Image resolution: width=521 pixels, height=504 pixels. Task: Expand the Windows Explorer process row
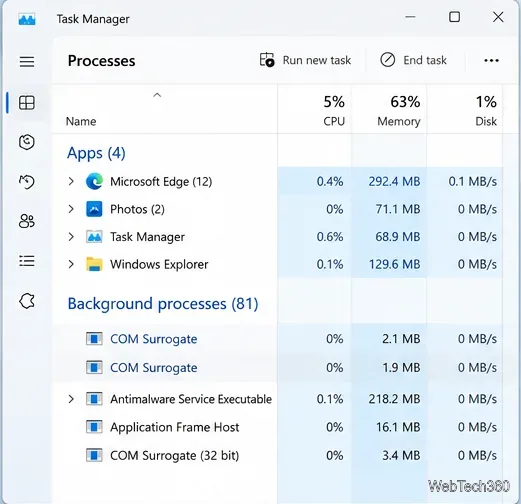(x=71, y=264)
